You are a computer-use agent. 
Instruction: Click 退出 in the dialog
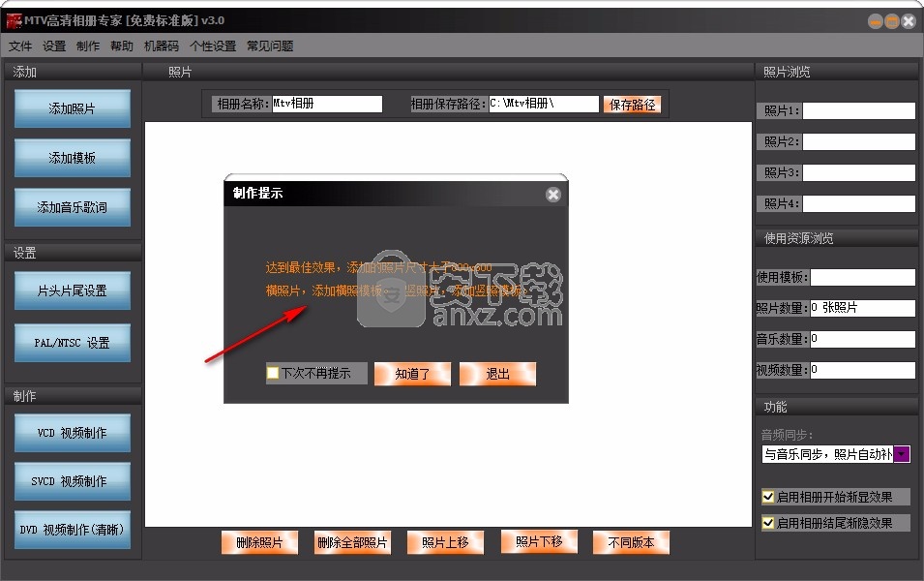[x=498, y=374]
